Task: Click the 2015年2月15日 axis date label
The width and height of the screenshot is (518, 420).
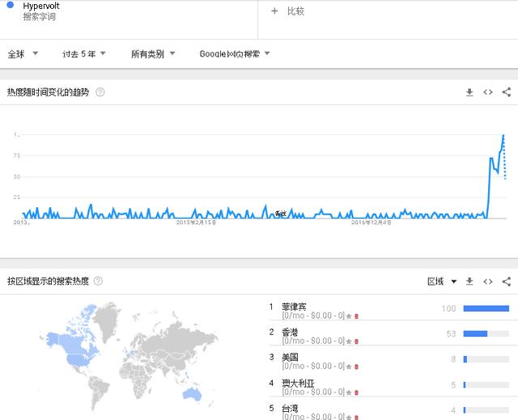Action: tap(196, 223)
